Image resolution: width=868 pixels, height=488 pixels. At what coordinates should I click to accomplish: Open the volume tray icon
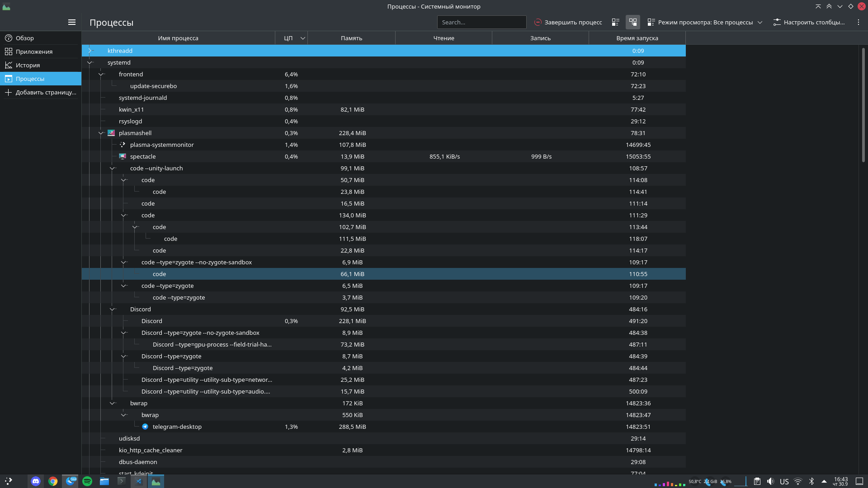tap(770, 481)
